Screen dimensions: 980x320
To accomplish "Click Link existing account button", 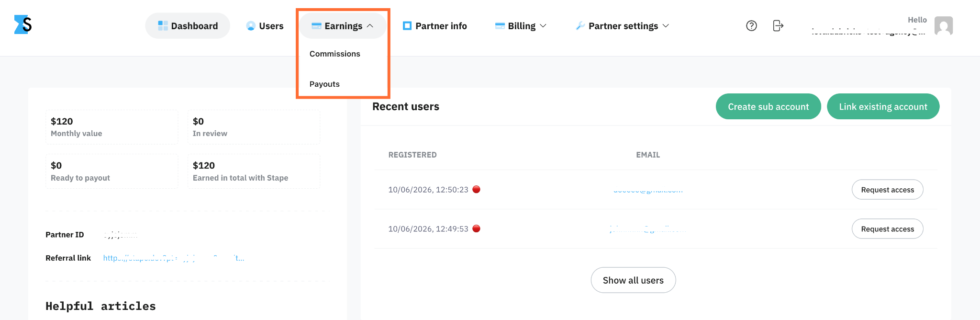I will [883, 106].
